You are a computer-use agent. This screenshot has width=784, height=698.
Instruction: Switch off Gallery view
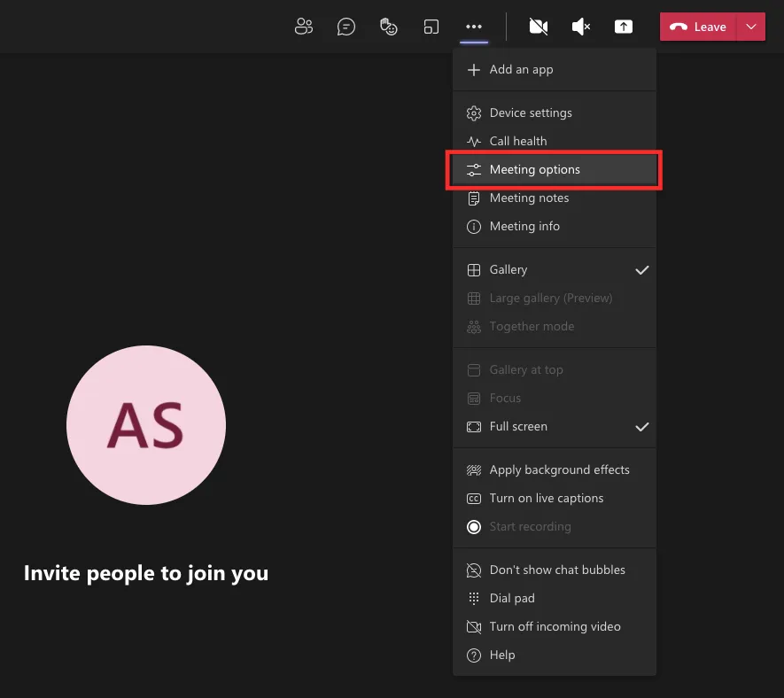tap(508, 269)
